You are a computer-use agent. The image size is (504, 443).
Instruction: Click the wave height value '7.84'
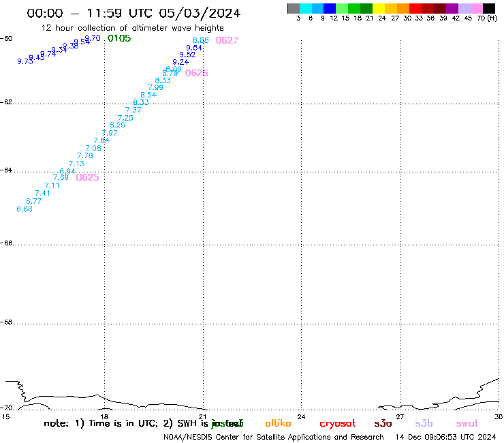pyautogui.click(x=101, y=140)
